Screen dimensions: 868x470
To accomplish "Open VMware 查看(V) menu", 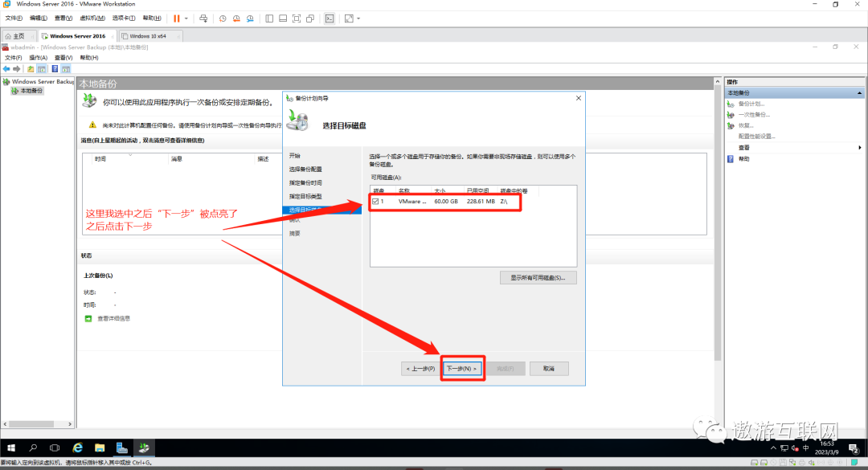I will [x=63, y=18].
